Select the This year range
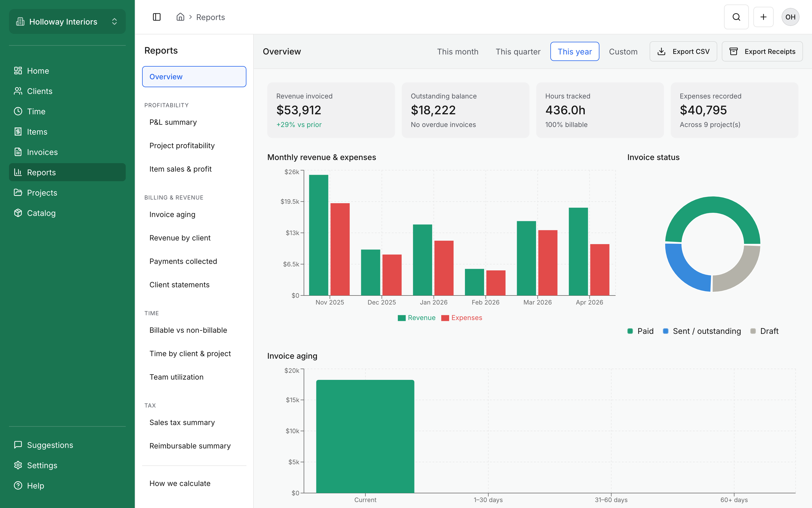This screenshot has height=508, width=812. click(575, 52)
